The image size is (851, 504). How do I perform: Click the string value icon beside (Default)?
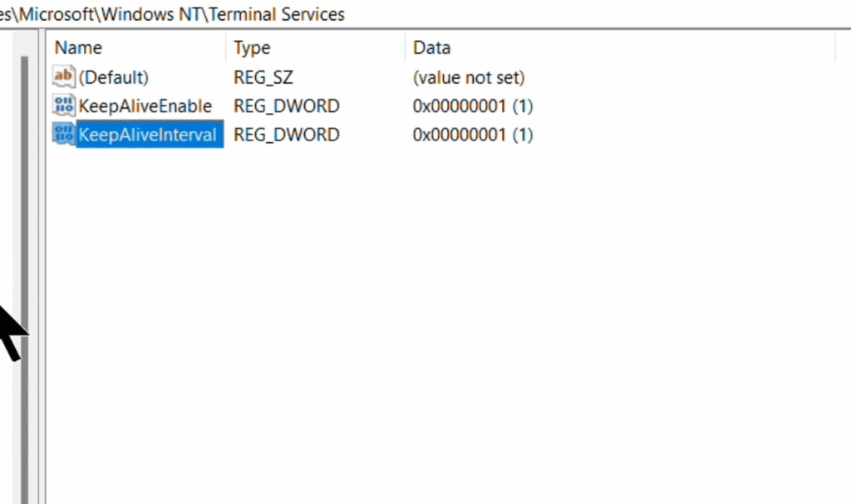coord(62,76)
